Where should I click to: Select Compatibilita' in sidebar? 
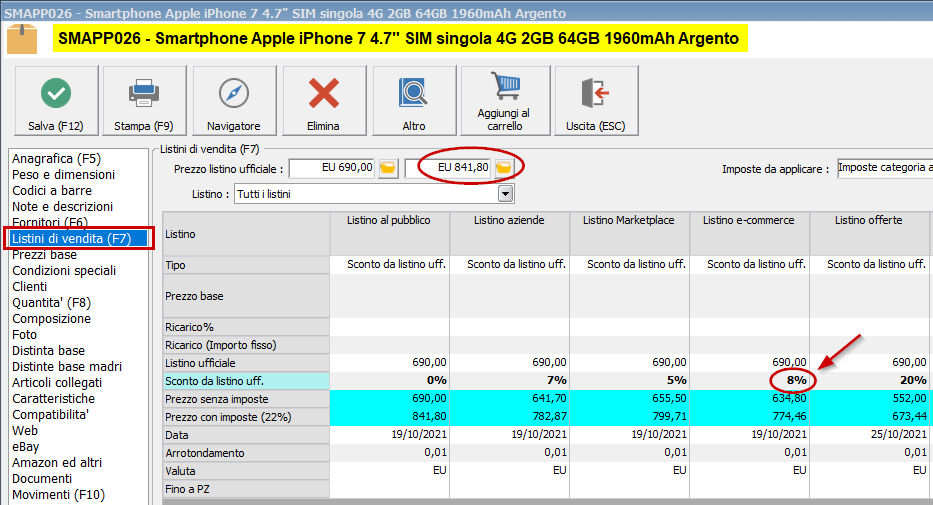pos(51,415)
